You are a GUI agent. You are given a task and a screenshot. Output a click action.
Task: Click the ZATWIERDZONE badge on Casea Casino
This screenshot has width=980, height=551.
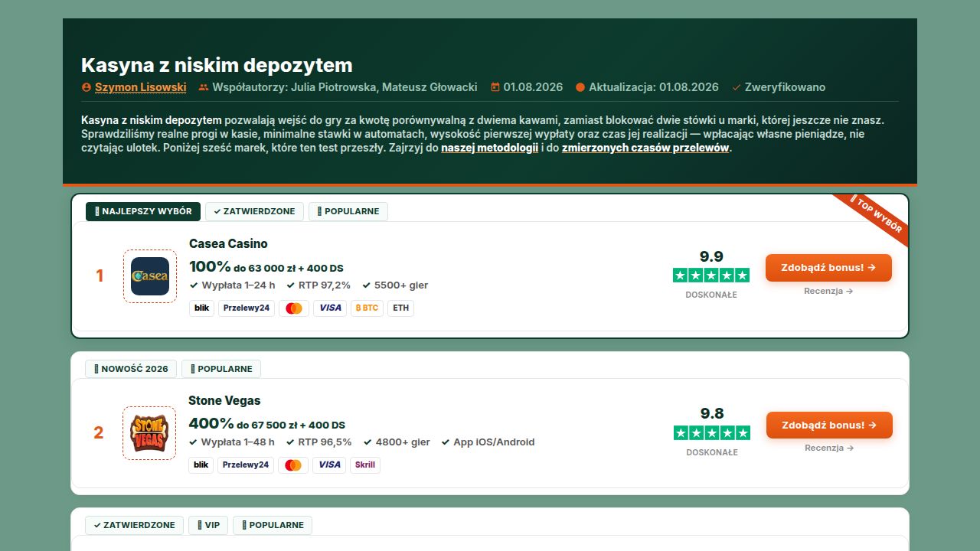click(x=255, y=211)
